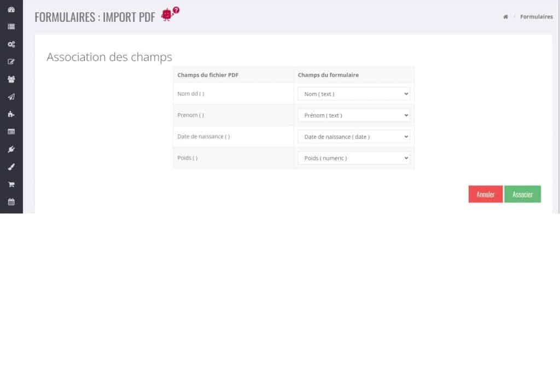
Task: Open the edit pencil icon in sidebar
Action: (x=11, y=62)
